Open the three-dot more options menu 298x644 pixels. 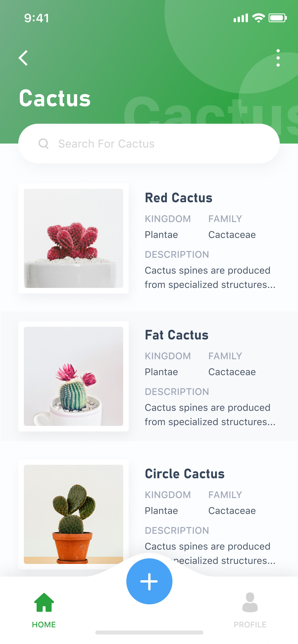pos(278,58)
